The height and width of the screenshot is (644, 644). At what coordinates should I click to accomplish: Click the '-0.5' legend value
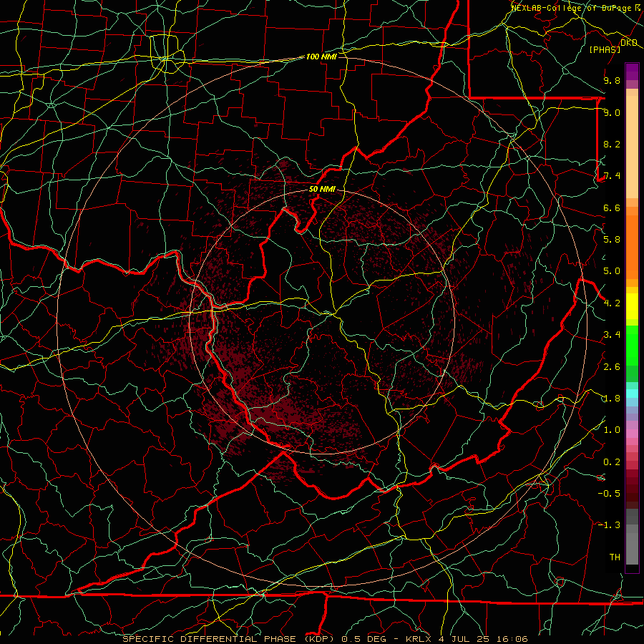coord(609,493)
